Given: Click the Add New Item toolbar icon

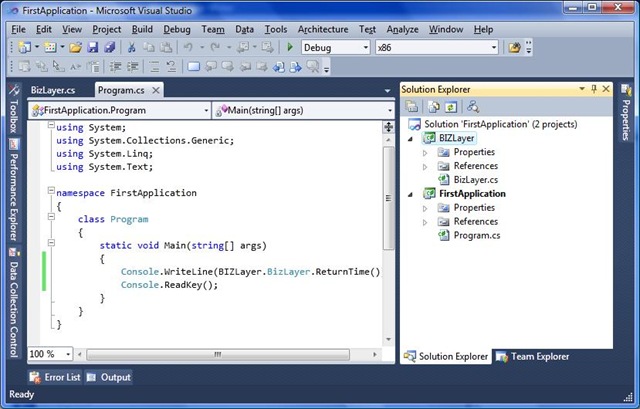Looking at the screenshot, I should (x=50, y=47).
